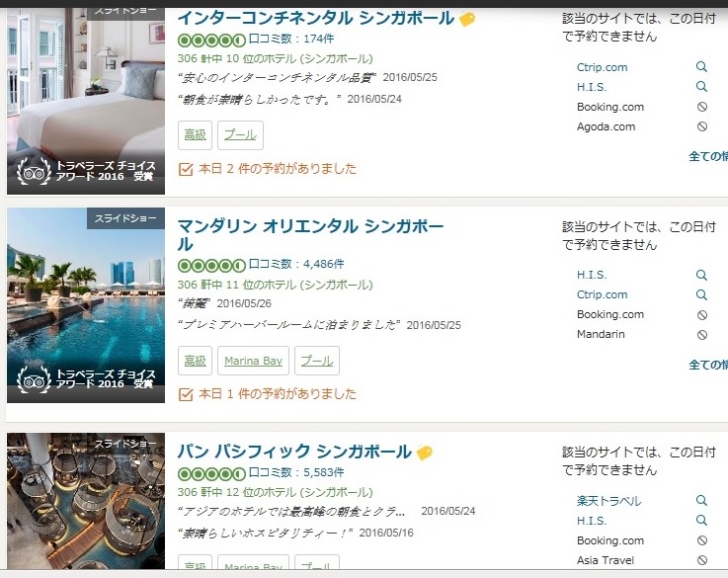Click rating bubbles for Pan Pacific Singapore
The height and width of the screenshot is (578, 728).
click(211, 474)
